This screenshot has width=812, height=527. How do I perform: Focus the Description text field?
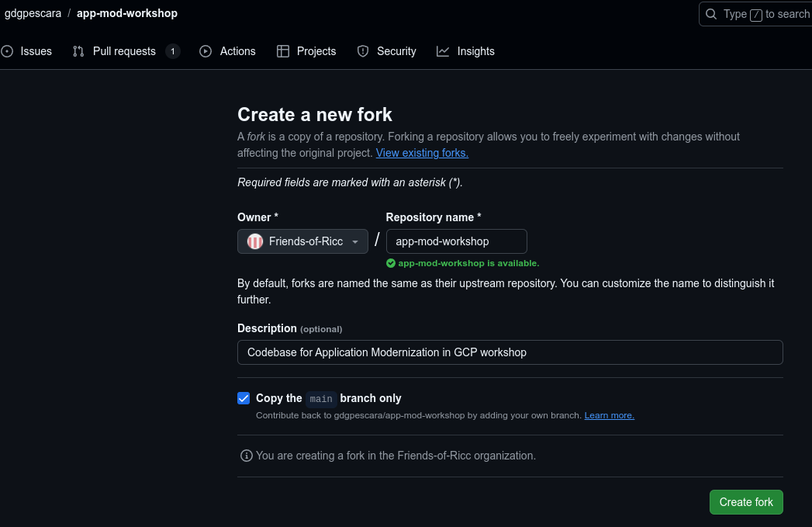click(x=510, y=352)
